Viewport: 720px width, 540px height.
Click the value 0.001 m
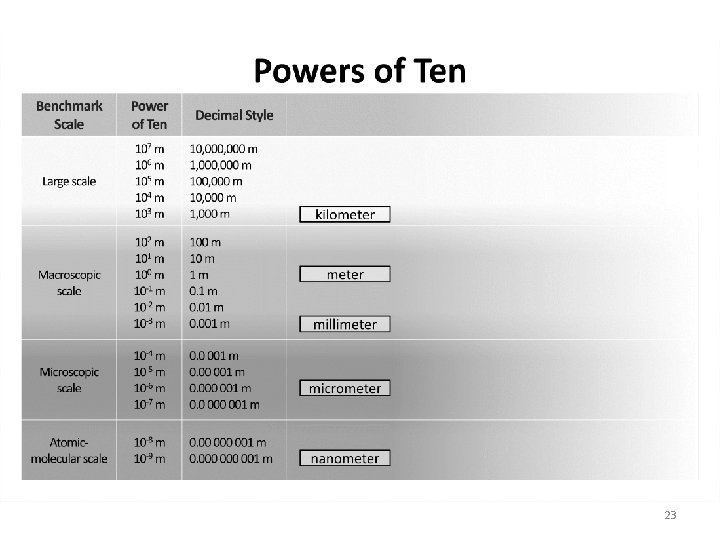[209, 324]
